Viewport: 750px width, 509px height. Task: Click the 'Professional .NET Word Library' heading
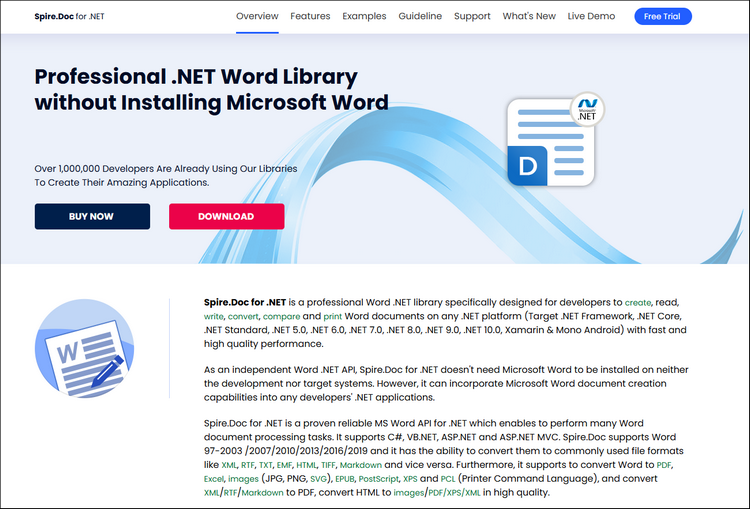tap(196, 77)
